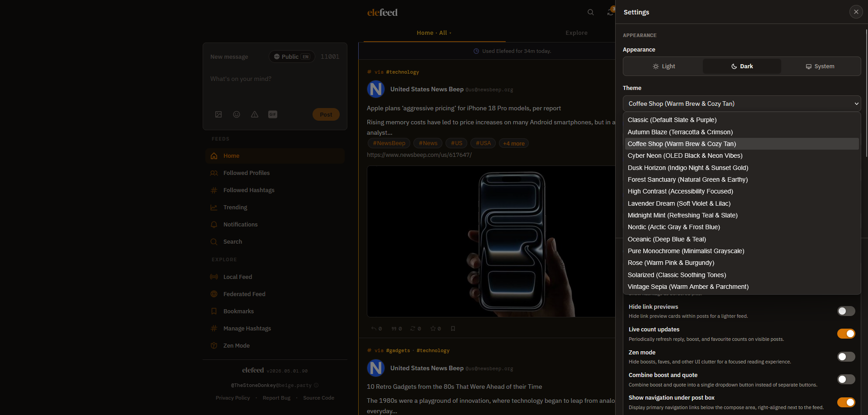Image resolution: width=868 pixels, height=415 pixels.
Task: Reply to the iPhone 18 Pro post
Action: click(376, 329)
